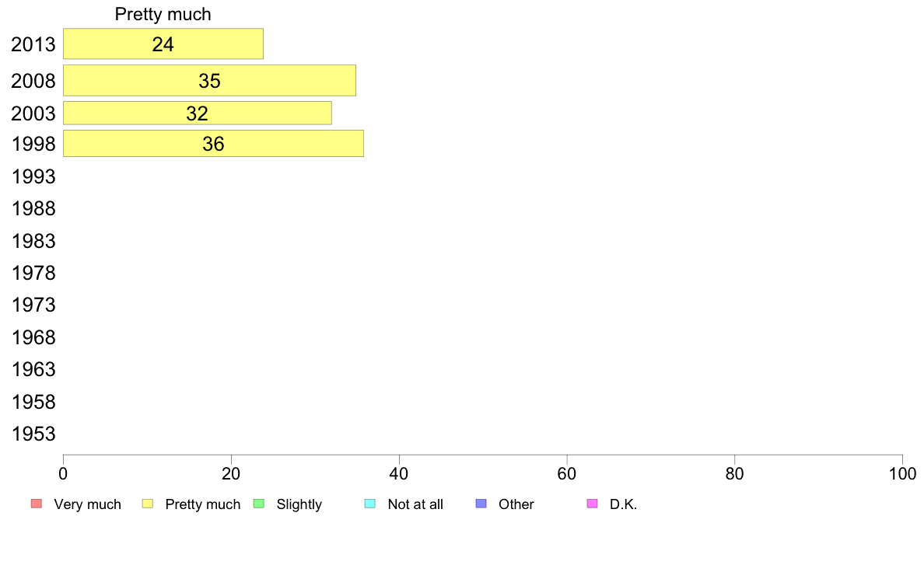Click the green Slightly legend swatch
The image size is (924, 572).
259,504
